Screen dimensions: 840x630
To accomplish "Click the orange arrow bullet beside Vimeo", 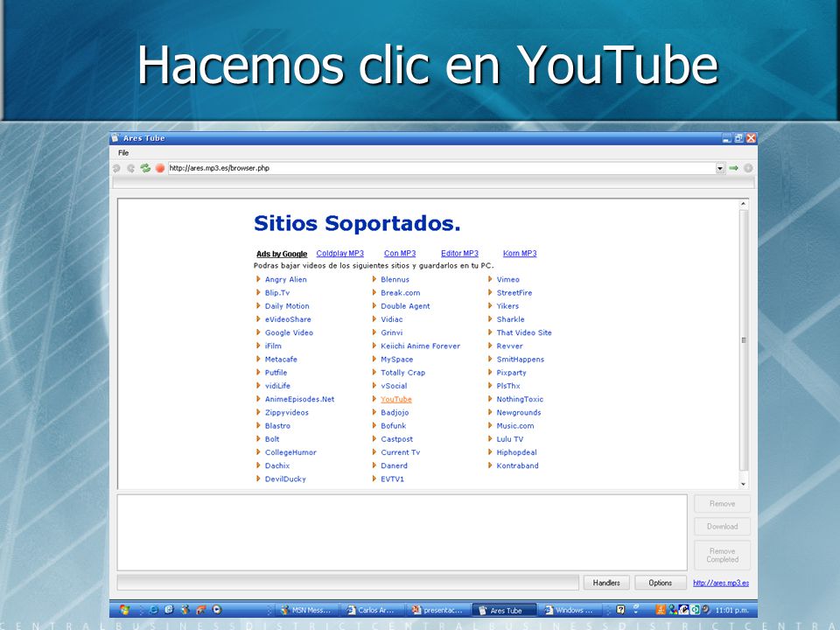I will point(490,279).
